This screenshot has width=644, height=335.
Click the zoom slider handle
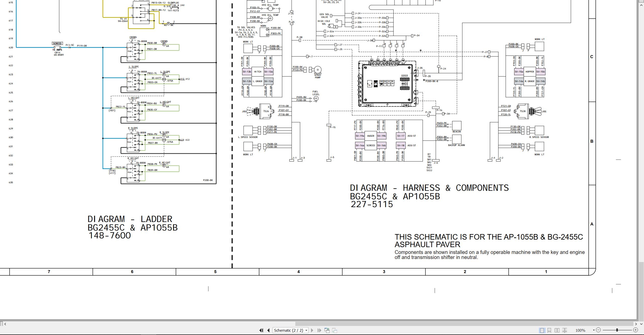617,330
